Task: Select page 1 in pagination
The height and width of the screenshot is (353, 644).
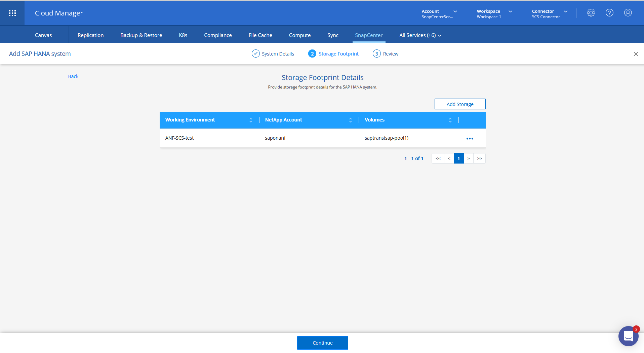Action: (x=459, y=158)
